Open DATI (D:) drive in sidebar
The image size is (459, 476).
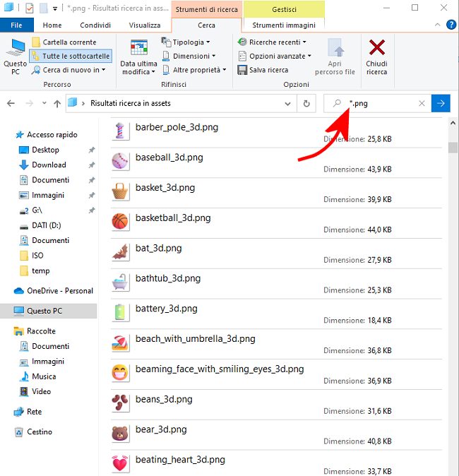tap(40, 225)
